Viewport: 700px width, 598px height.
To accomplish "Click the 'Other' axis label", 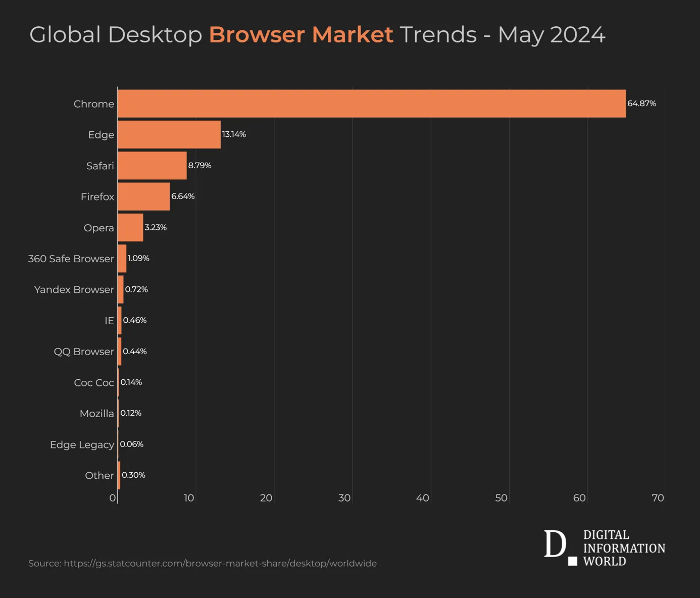I will 99,476.
